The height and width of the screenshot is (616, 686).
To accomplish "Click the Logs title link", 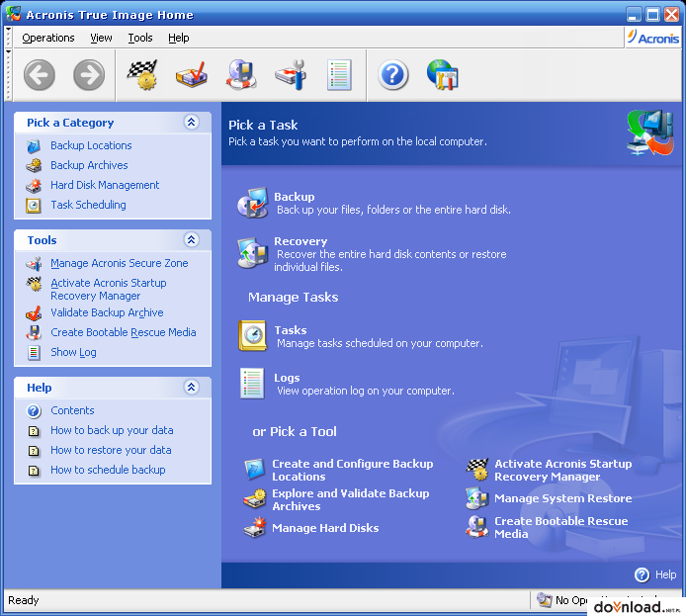I will click(287, 378).
